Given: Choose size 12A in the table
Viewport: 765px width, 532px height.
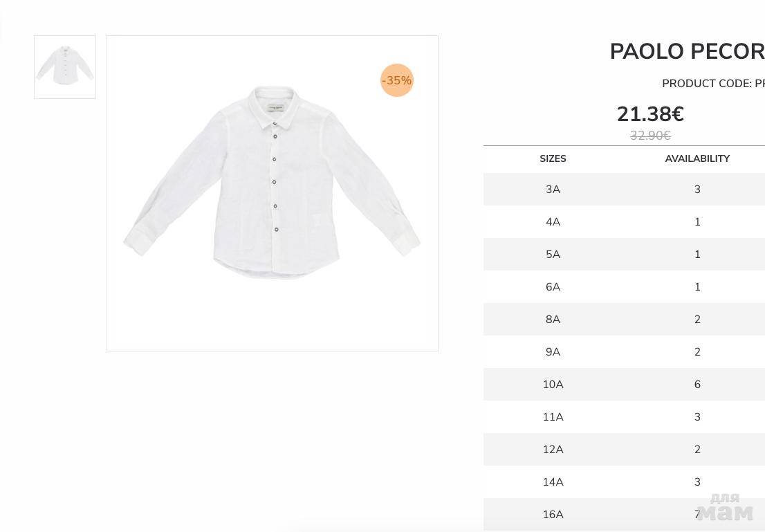Looking at the screenshot, I should click(553, 450).
